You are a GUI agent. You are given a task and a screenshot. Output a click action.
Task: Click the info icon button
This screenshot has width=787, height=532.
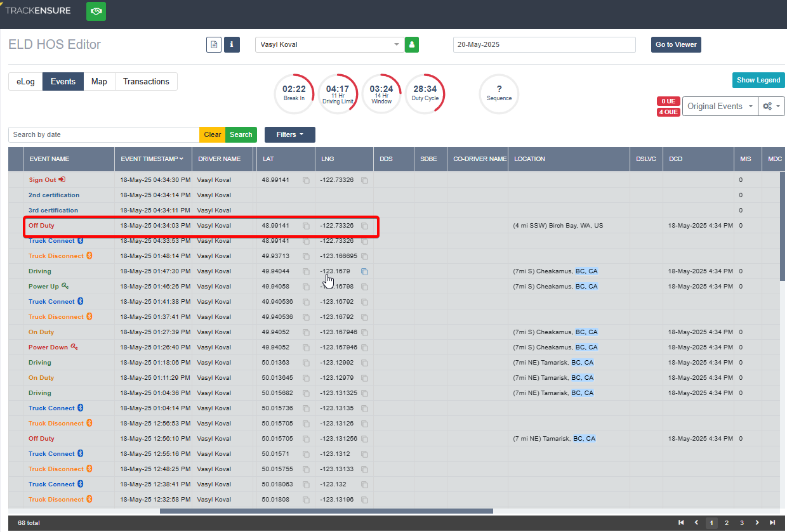point(232,45)
